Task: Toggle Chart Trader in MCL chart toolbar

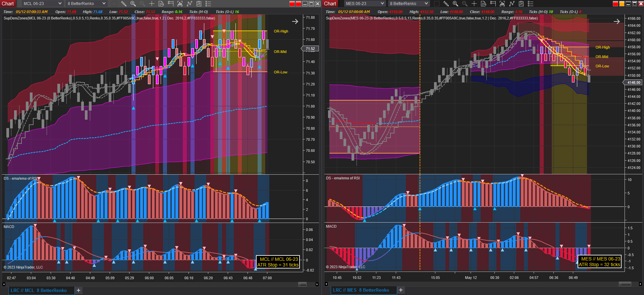Action: point(170,4)
